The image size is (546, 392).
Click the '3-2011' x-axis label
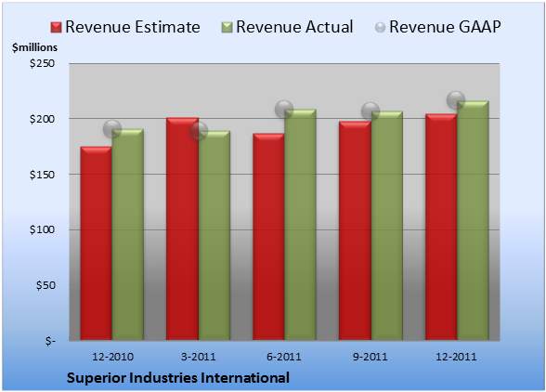tap(199, 357)
